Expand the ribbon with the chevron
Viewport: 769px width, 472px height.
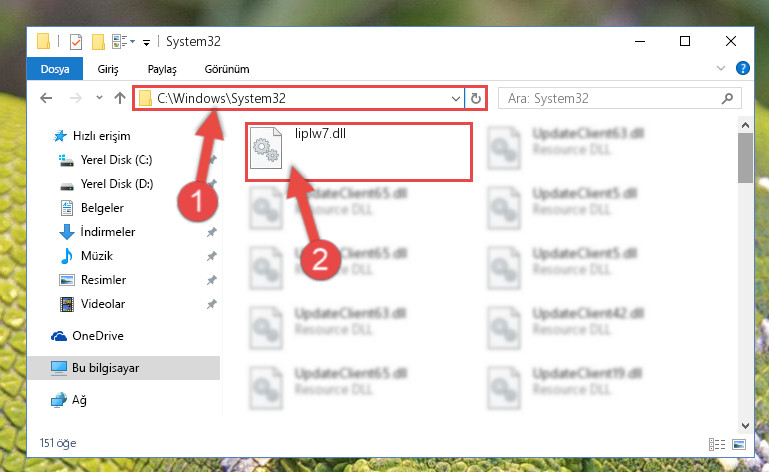720,68
